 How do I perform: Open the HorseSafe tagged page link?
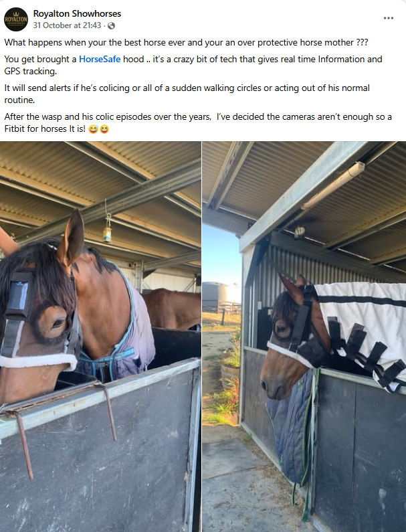(x=100, y=59)
